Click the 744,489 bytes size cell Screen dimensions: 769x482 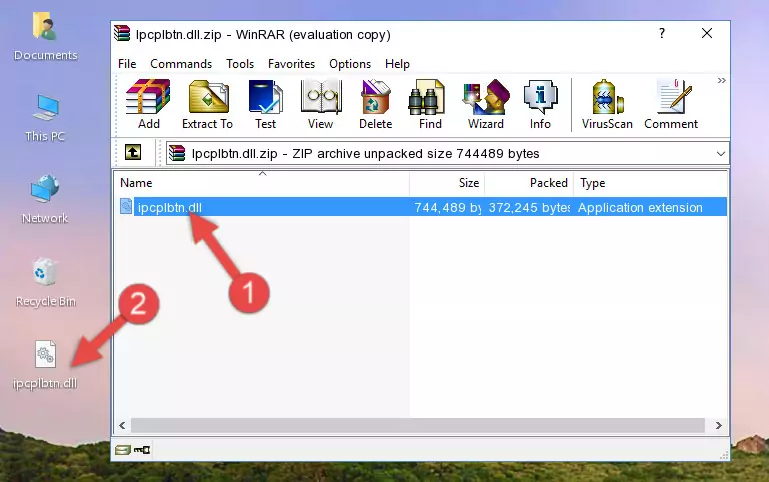click(x=447, y=207)
